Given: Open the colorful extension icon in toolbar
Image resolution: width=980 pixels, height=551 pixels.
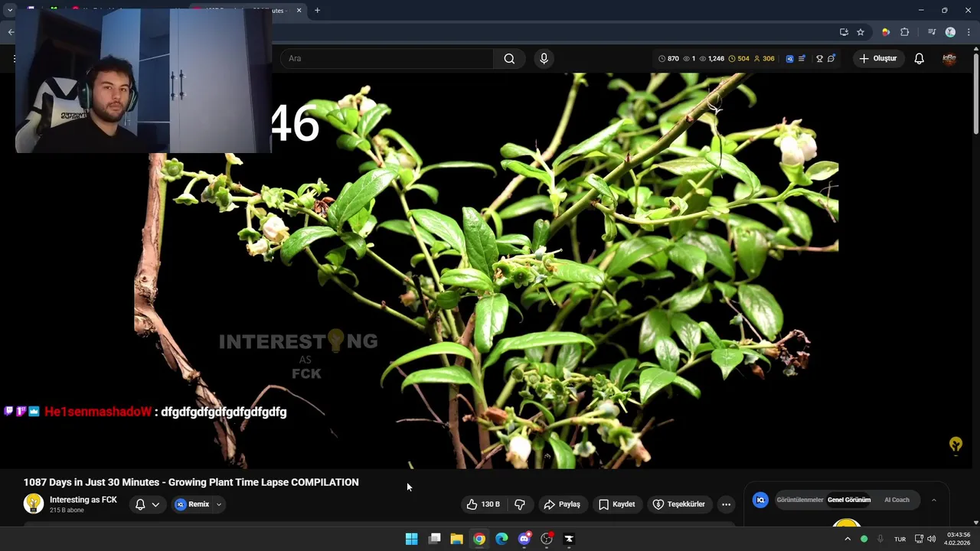Looking at the screenshot, I should [x=886, y=32].
